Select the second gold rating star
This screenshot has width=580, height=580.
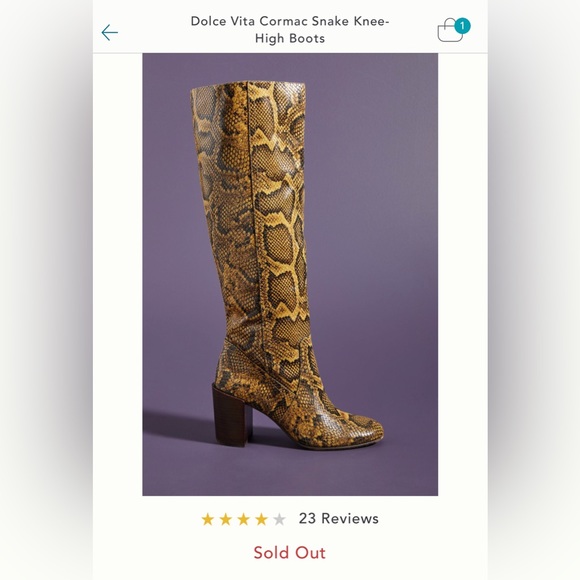coord(226,519)
